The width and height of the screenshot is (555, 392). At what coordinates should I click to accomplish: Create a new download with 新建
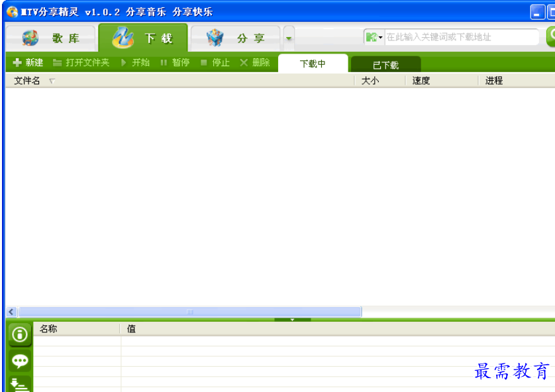[28, 63]
